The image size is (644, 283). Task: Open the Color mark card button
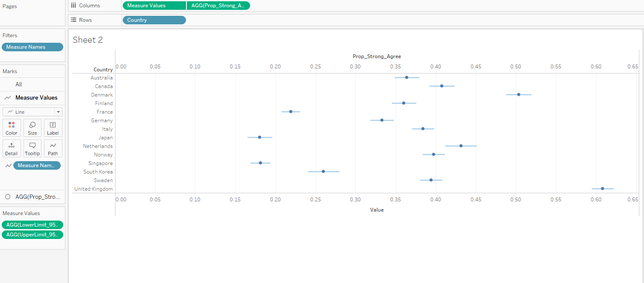(12, 128)
